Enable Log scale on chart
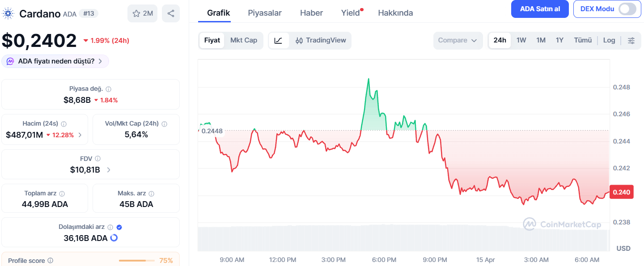 [609, 40]
